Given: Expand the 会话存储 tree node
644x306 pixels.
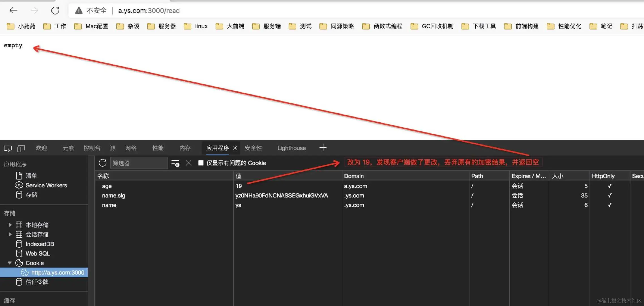Looking at the screenshot, I should [x=10, y=234].
